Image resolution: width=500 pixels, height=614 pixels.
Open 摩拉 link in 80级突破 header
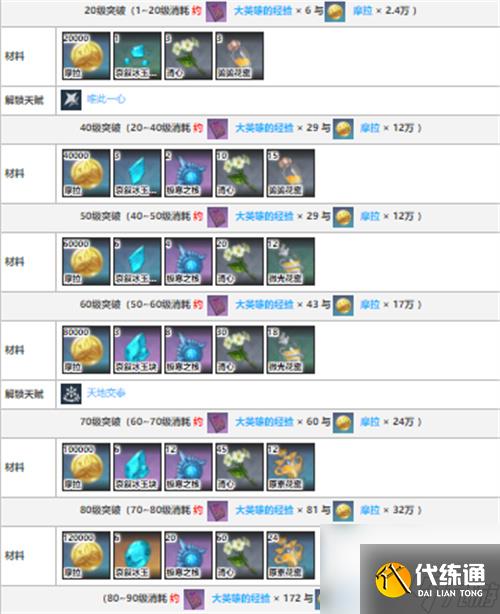point(370,510)
